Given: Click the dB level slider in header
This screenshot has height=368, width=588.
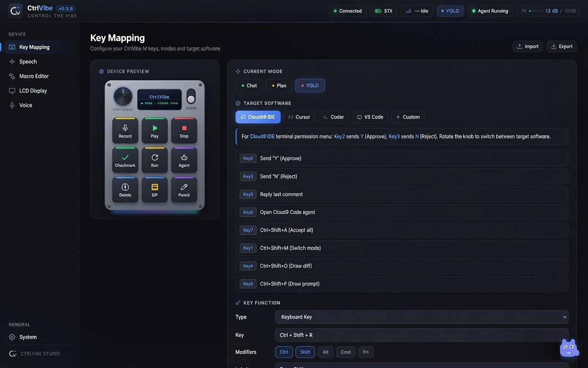Looking at the screenshot, I should (x=535, y=11).
